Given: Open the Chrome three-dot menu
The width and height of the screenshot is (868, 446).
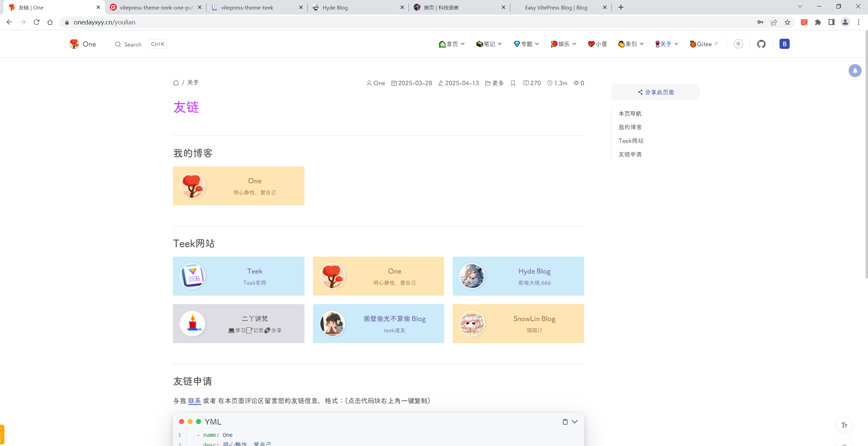Looking at the screenshot, I should click(859, 22).
